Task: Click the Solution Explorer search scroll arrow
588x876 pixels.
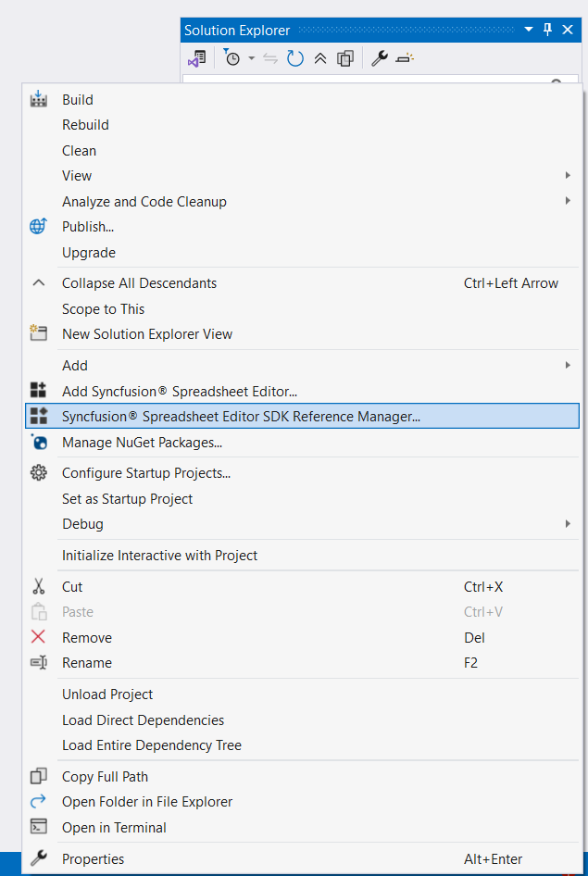Action: click(556, 83)
